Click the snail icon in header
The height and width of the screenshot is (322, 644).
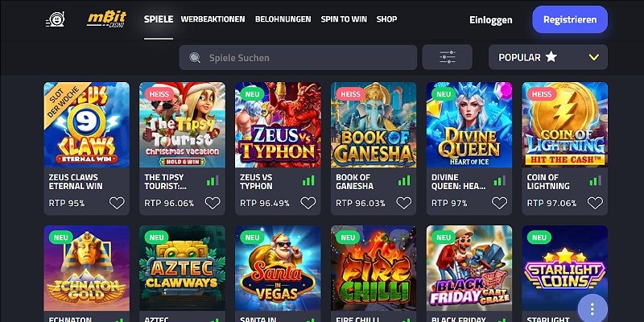(x=55, y=19)
